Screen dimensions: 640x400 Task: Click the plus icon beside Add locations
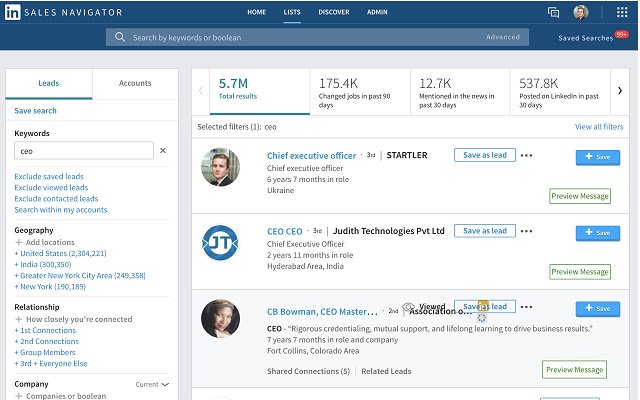[x=18, y=242]
